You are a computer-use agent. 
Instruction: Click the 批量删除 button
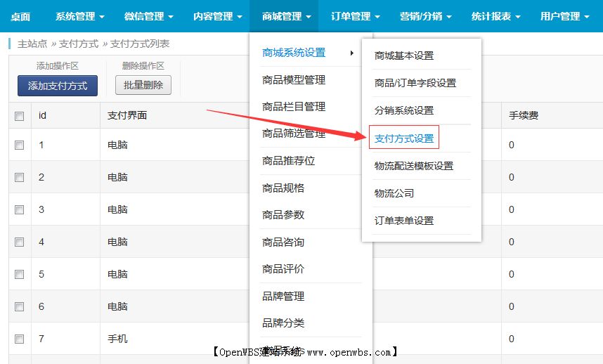coord(143,86)
